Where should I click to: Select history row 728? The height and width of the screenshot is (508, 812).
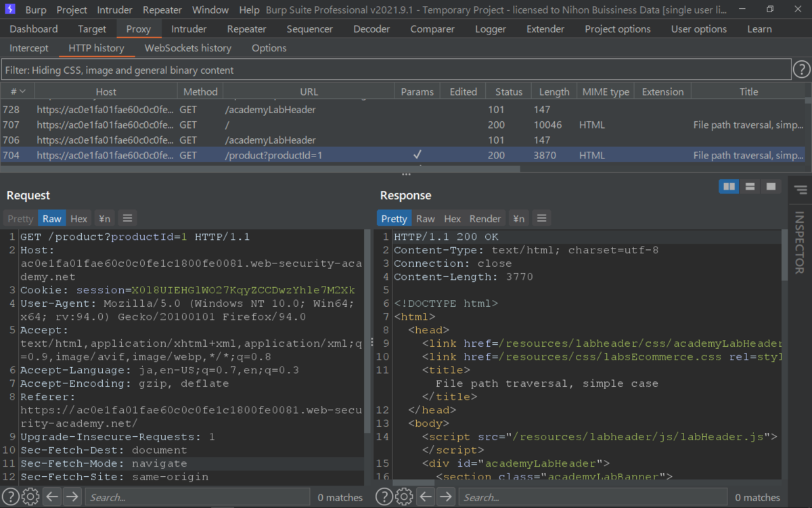coord(403,109)
